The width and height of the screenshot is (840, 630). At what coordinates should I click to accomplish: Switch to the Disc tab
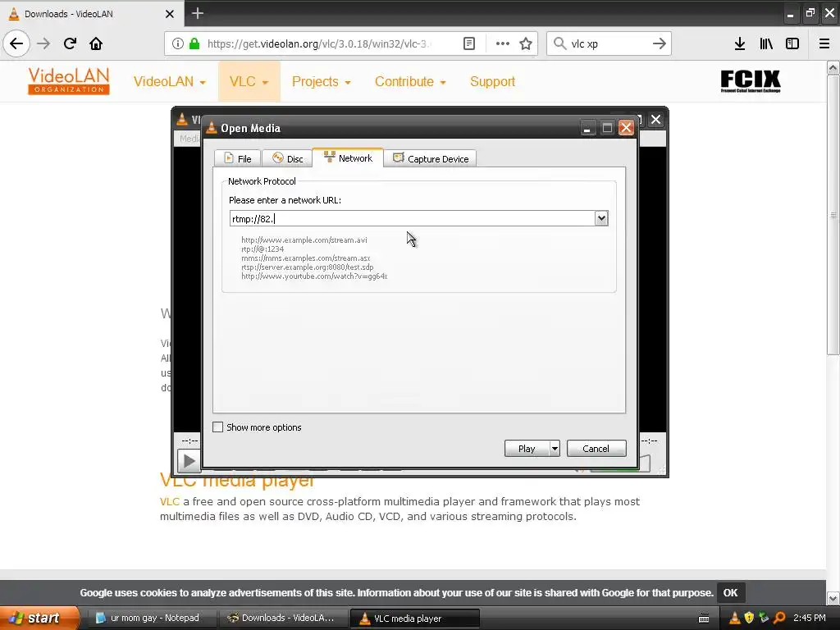click(287, 158)
